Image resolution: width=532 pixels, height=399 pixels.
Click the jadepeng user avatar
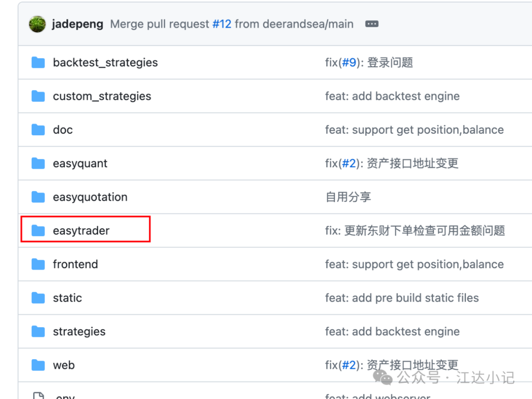pos(37,24)
